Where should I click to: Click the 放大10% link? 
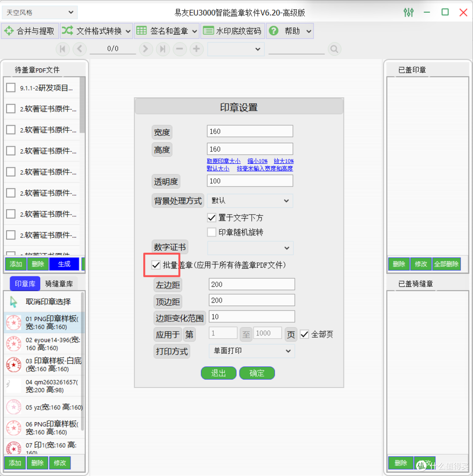[x=283, y=161]
